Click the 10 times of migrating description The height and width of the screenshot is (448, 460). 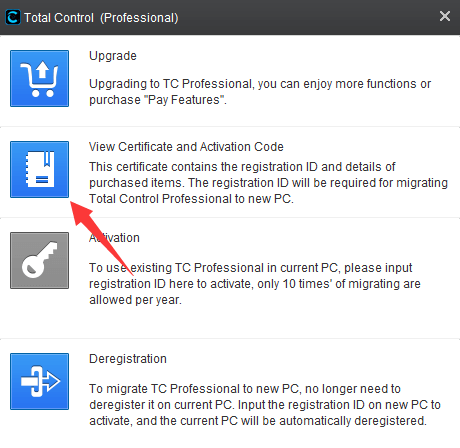(x=255, y=284)
